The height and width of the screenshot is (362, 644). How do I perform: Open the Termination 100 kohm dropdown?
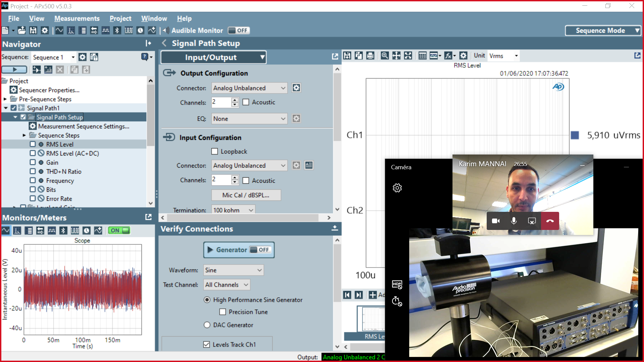(x=233, y=210)
